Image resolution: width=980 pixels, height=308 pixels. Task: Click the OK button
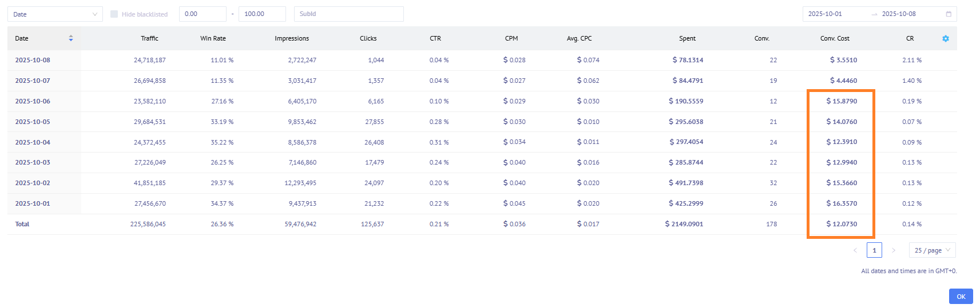pos(961,297)
